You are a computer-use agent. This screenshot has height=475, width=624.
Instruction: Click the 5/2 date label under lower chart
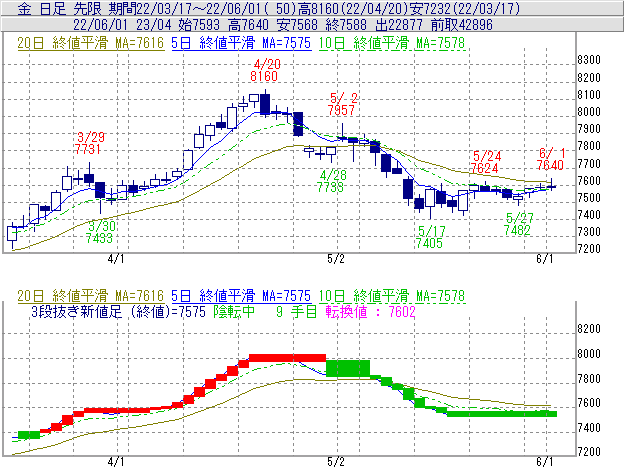pos(336,462)
